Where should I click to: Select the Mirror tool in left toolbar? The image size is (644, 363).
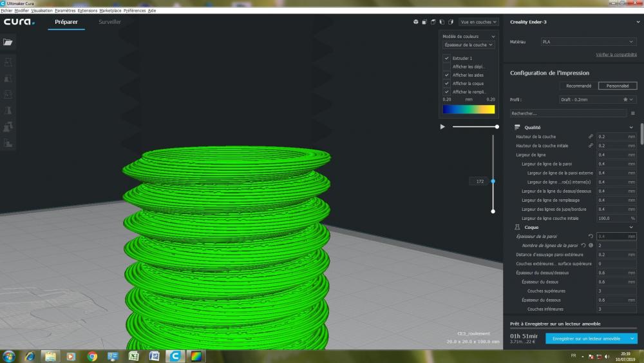8,110
